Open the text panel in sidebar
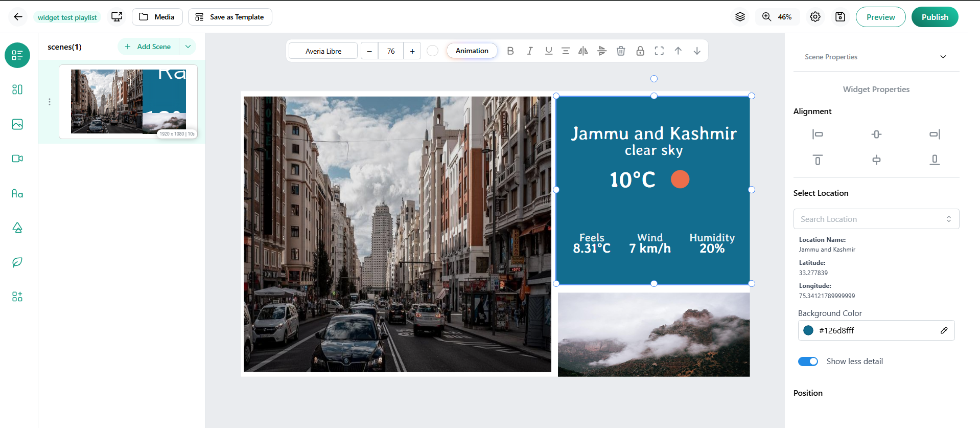The image size is (980, 428). pyautogui.click(x=17, y=193)
